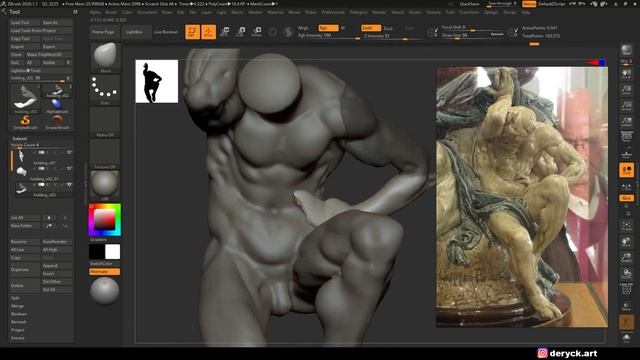Toggle the Zadd button

point(371,28)
